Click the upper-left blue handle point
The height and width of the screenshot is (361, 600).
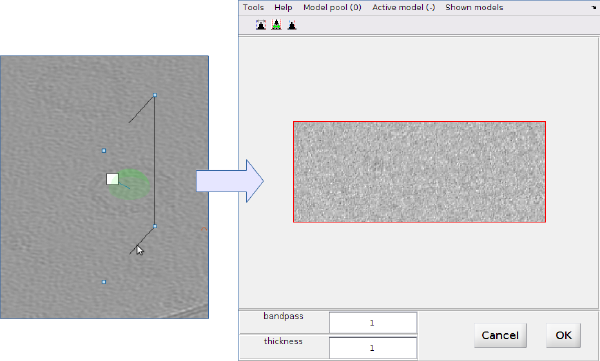(104, 150)
